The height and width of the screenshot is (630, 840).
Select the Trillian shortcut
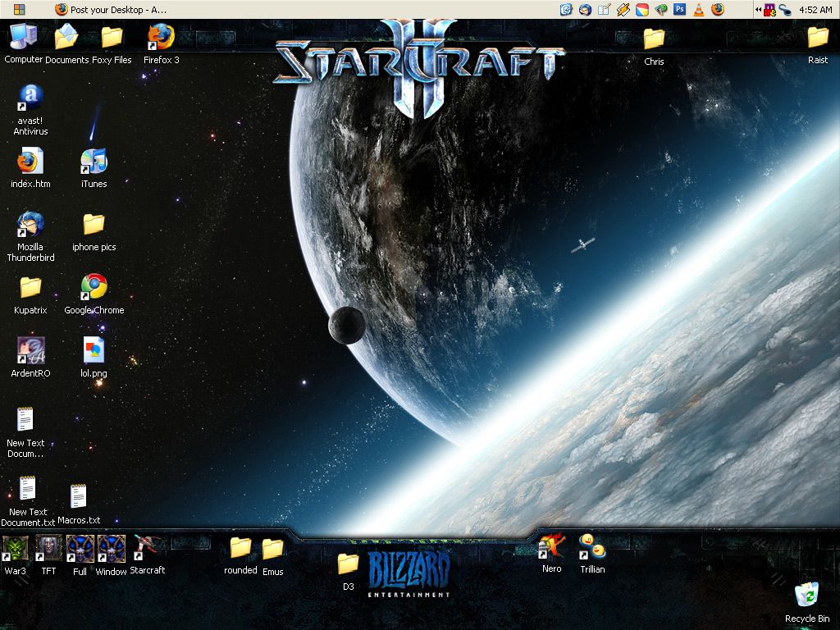click(592, 554)
